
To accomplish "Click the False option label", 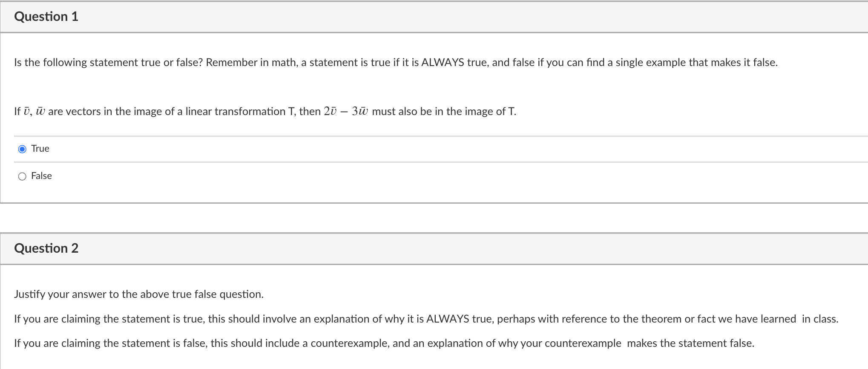I will tap(41, 176).
